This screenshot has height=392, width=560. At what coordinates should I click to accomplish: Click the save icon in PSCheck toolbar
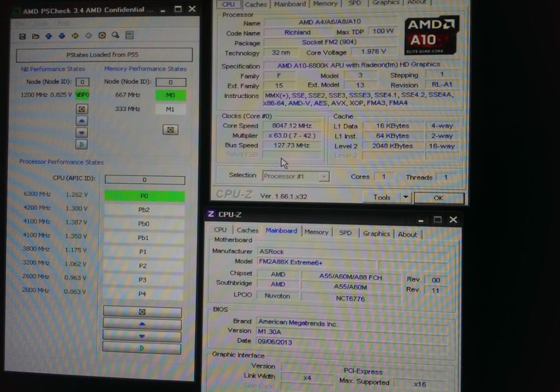tap(22, 36)
